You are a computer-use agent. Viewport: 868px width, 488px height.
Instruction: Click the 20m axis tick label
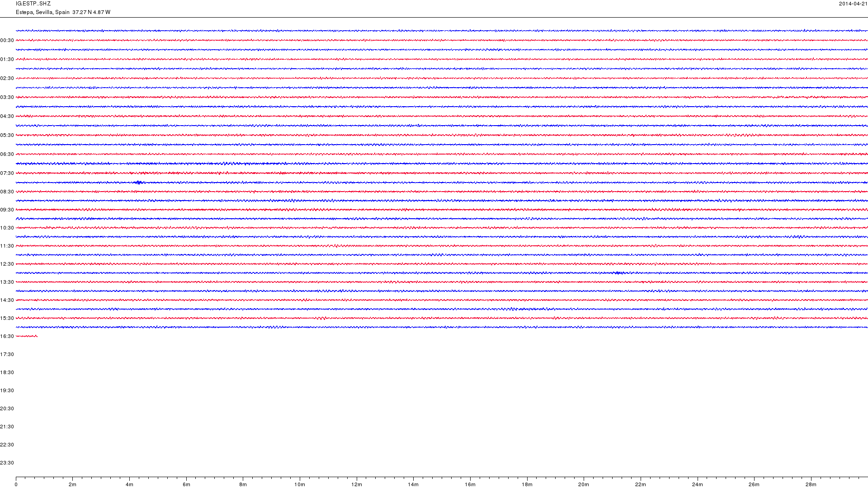pos(584,484)
